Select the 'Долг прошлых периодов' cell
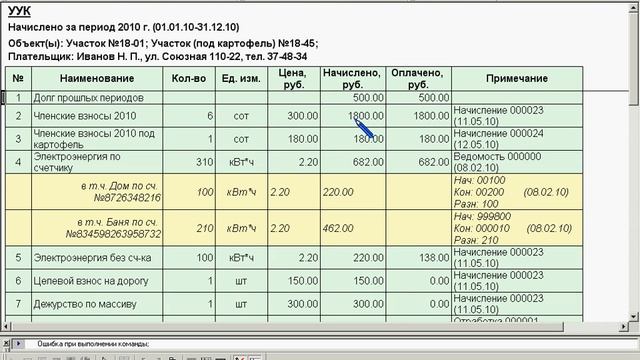The image size is (640, 360). point(97,98)
